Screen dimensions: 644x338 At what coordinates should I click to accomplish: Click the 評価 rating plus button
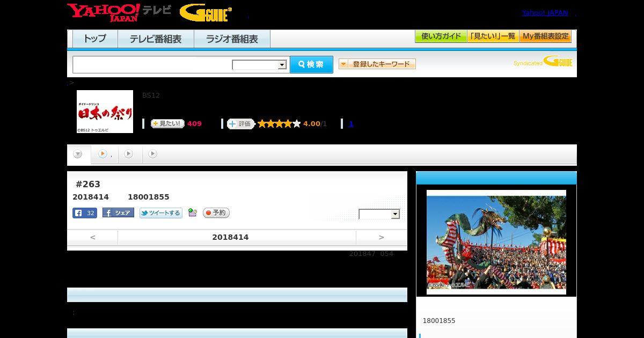click(240, 124)
